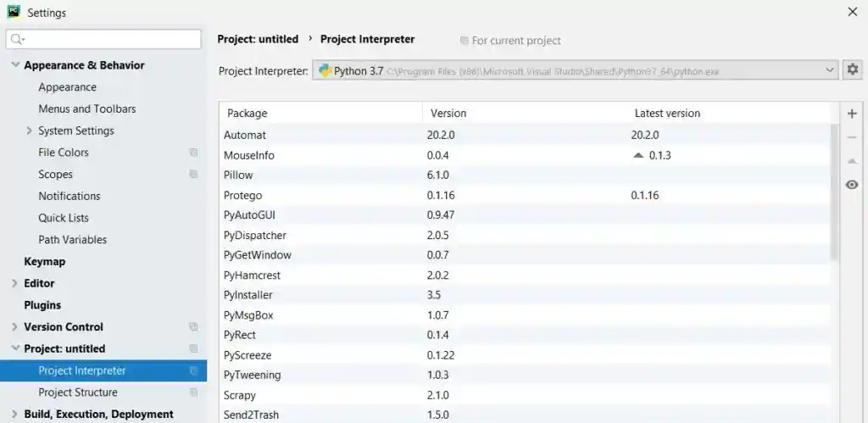Toggle the show early releases eye icon

click(x=852, y=185)
